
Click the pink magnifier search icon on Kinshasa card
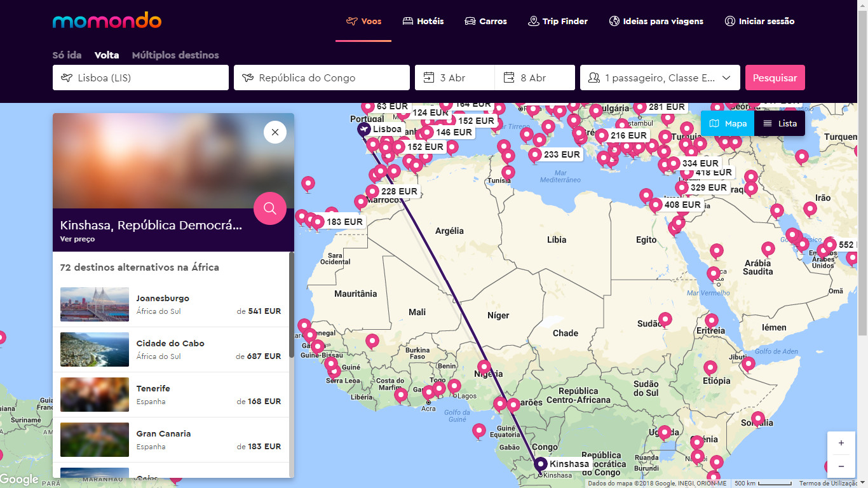[269, 208]
